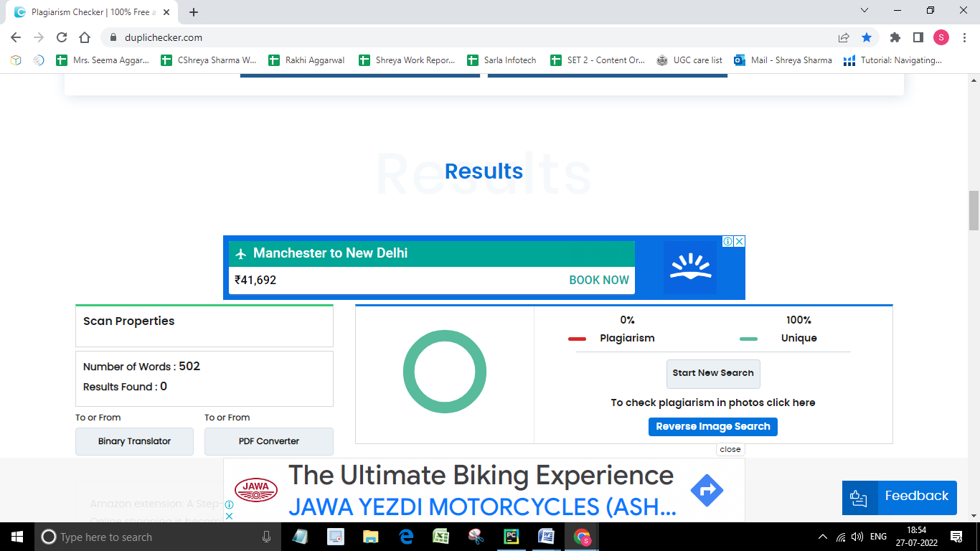Click the Manchester to New Delhi ad title
This screenshot has width=980, height=551.
(x=331, y=253)
